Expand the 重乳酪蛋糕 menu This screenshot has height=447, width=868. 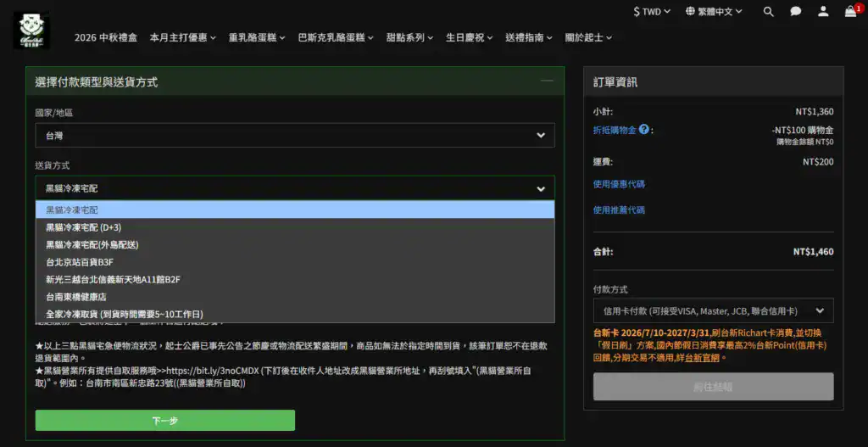[257, 37]
